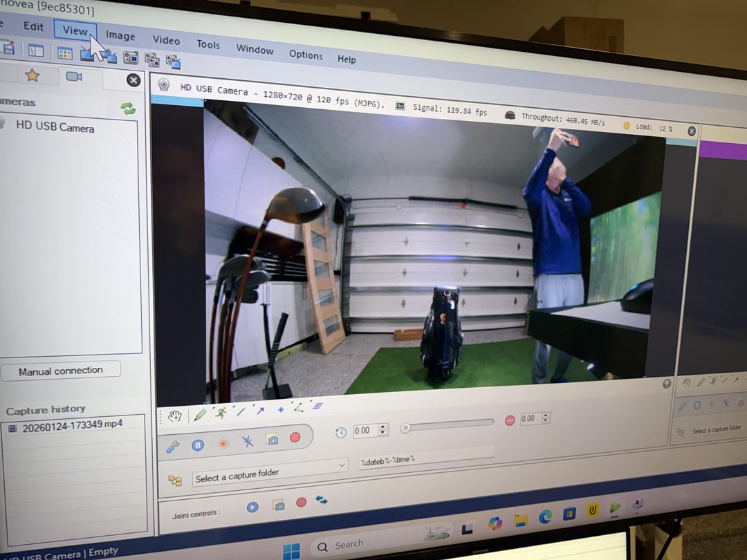Select the angle measurement tool
The width and height of the screenshot is (747, 560).
coord(298,407)
